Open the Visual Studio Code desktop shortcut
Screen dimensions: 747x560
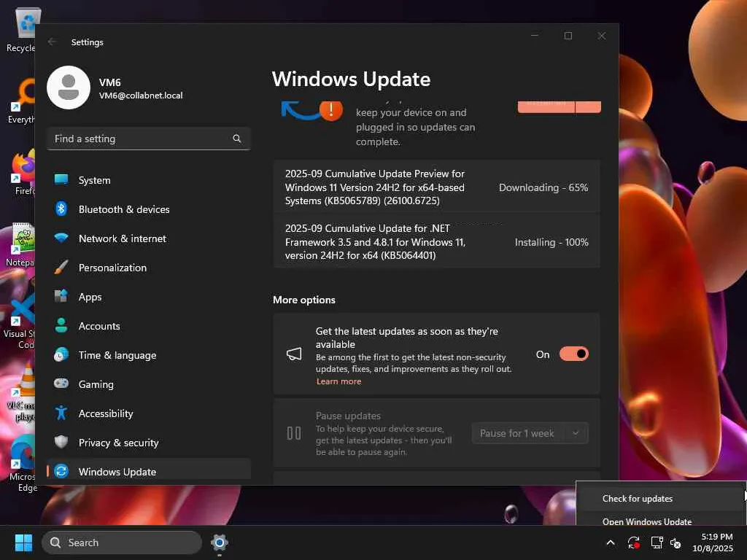coord(20,322)
